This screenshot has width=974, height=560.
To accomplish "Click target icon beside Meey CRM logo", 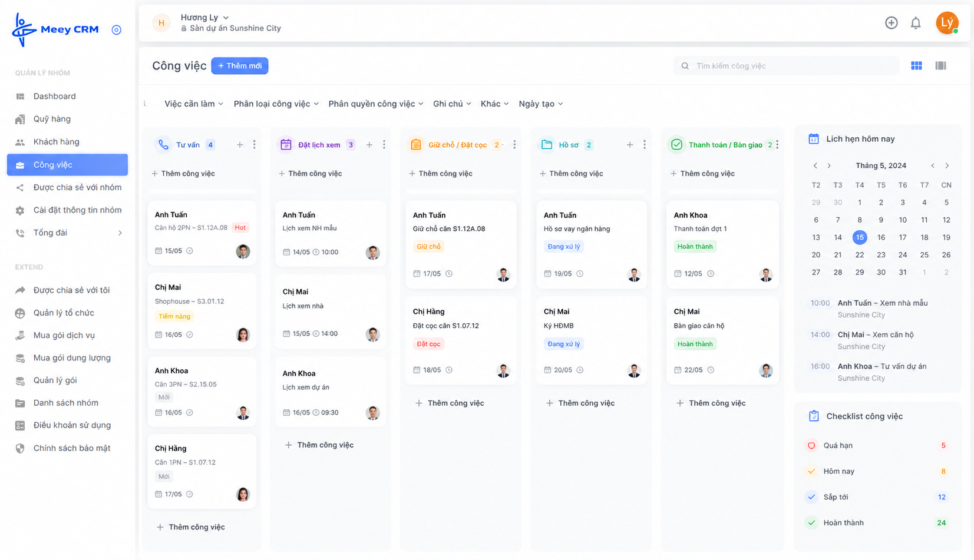I will pyautogui.click(x=117, y=30).
